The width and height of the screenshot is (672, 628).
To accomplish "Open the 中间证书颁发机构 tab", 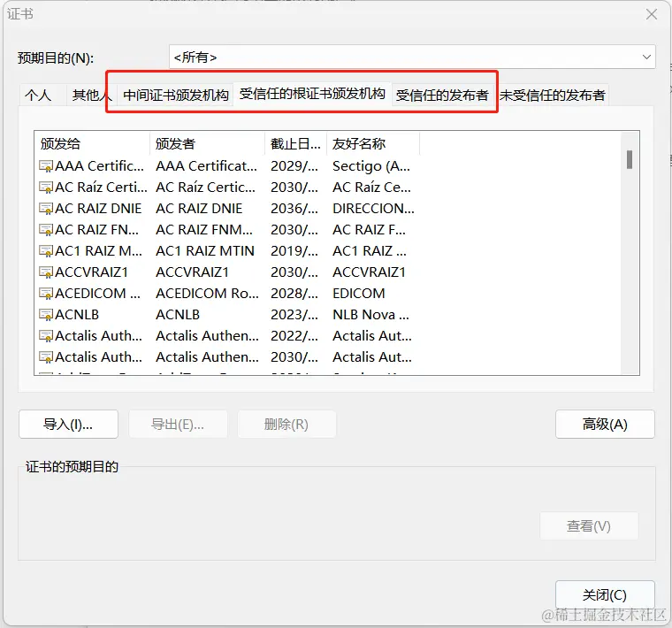I will pos(176,95).
